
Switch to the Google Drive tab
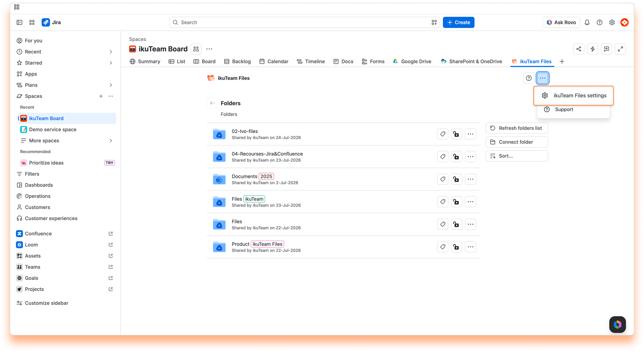pos(412,61)
